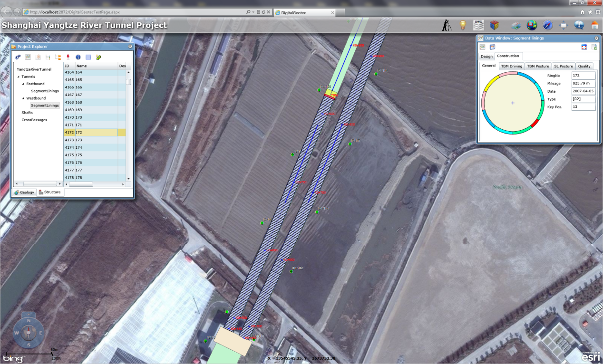This screenshot has width=603, height=364.
Task: Click the Rubik's cube 3D icon
Action: 495,25
